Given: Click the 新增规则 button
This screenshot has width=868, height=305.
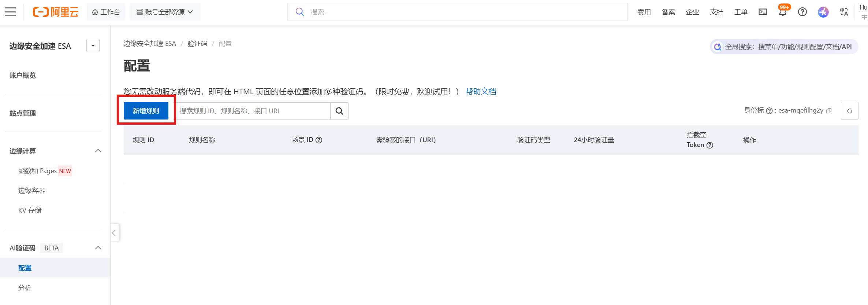Looking at the screenshot, I should point(146,111).
